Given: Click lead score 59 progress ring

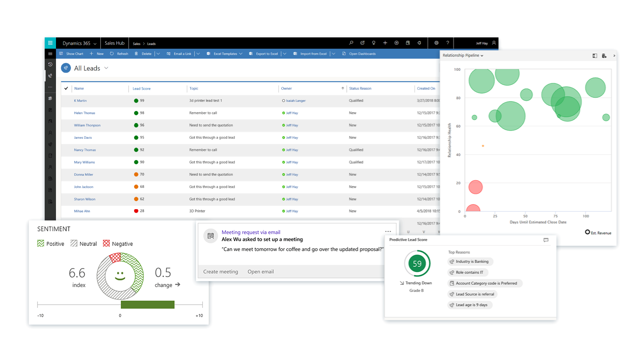Looking at the screenshot, I should click(x=417, y=264).
